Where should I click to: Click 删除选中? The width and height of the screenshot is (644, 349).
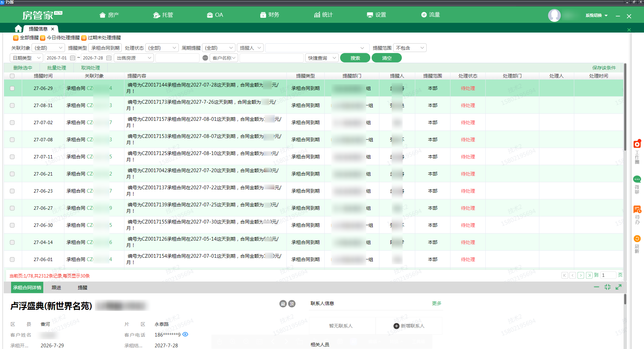[23, 68]
